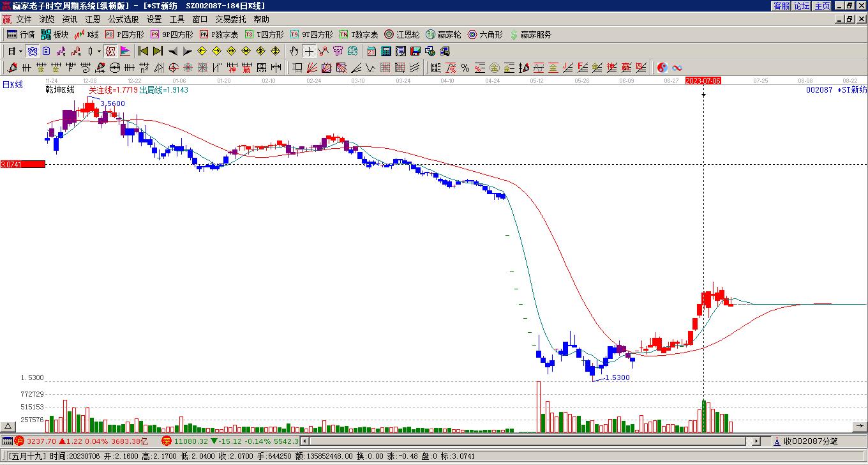Image resolution: width=868 pixels, height=465 pixels.
Task: Activate the crosshair cursor tool
Action: pos(309,51)
